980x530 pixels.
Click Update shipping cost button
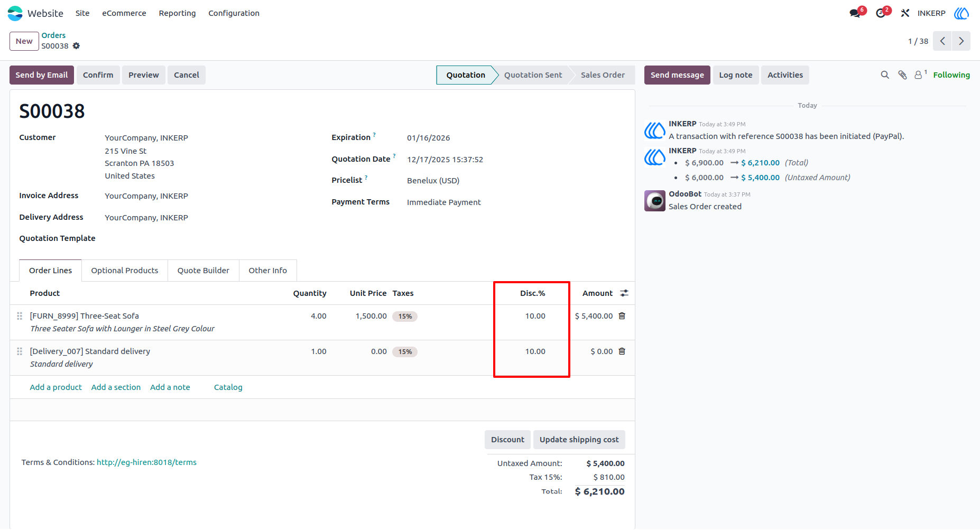[x=579, y=440]
